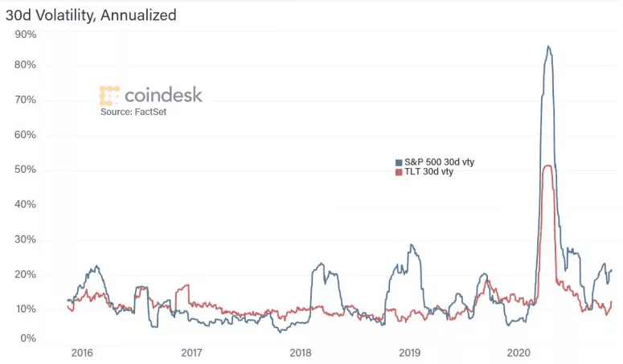Select the red TLT legend swatch
This screenshot has height=364, width=623.
[x=399, y=172]
